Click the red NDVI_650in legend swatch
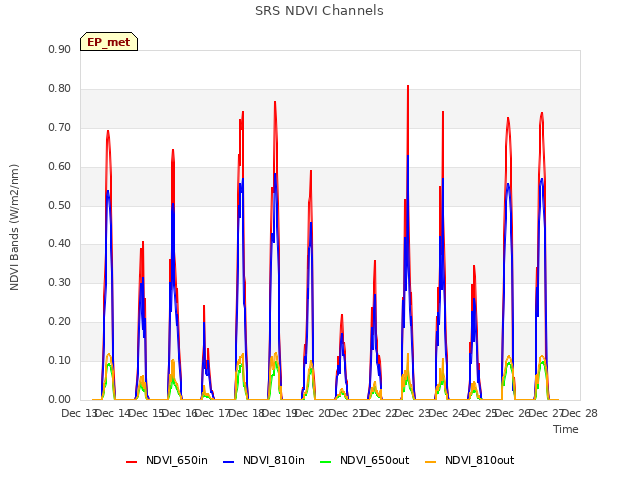 pyautogui.click(x=131, y=462)
